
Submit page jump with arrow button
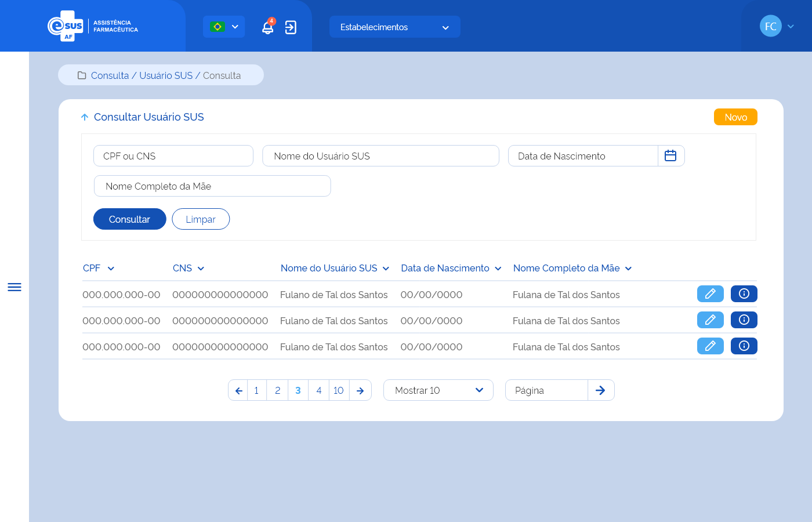coord(601,390)
